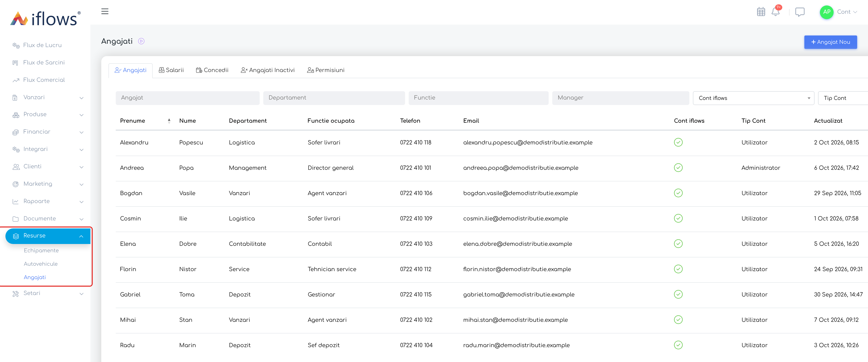
Task: Open Autovehicule under Resurse
Action: coord(41,264)
